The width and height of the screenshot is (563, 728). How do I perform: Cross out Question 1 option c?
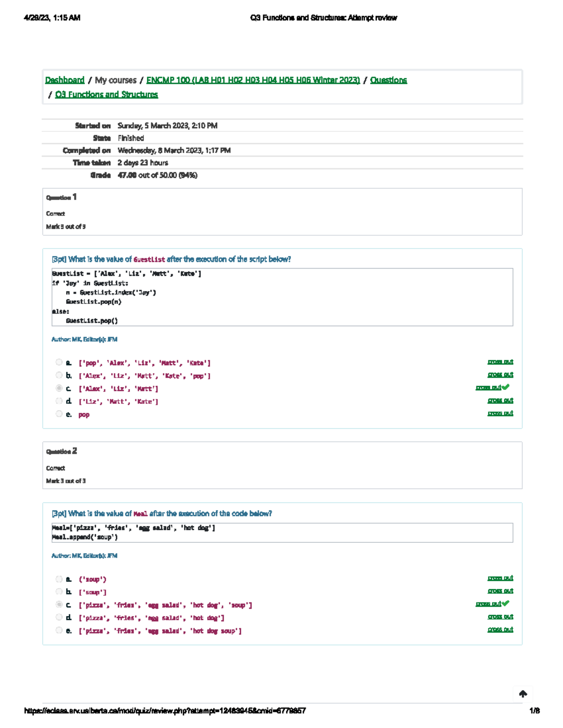pyautogui.click(x=488, y=388)
